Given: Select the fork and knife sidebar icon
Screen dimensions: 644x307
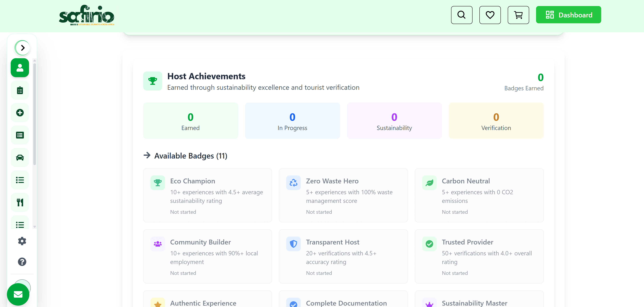Looking at the screenshot, I should 20,202.
